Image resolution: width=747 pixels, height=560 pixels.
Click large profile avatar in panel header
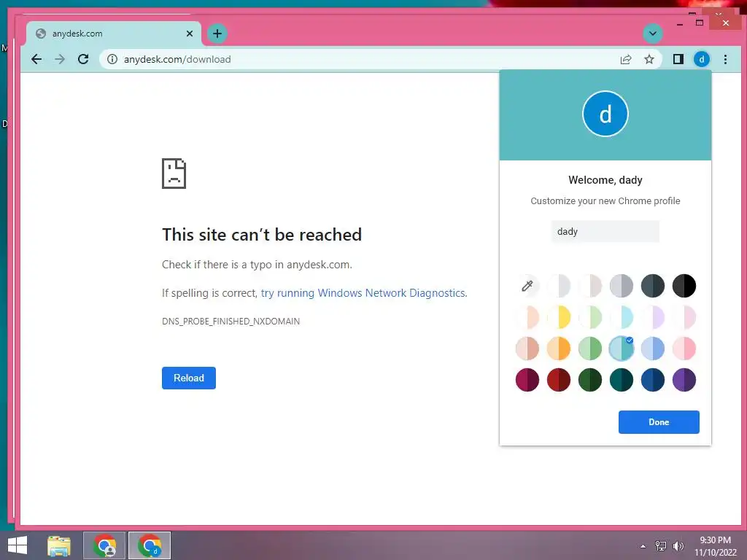(x=605, y=114)
